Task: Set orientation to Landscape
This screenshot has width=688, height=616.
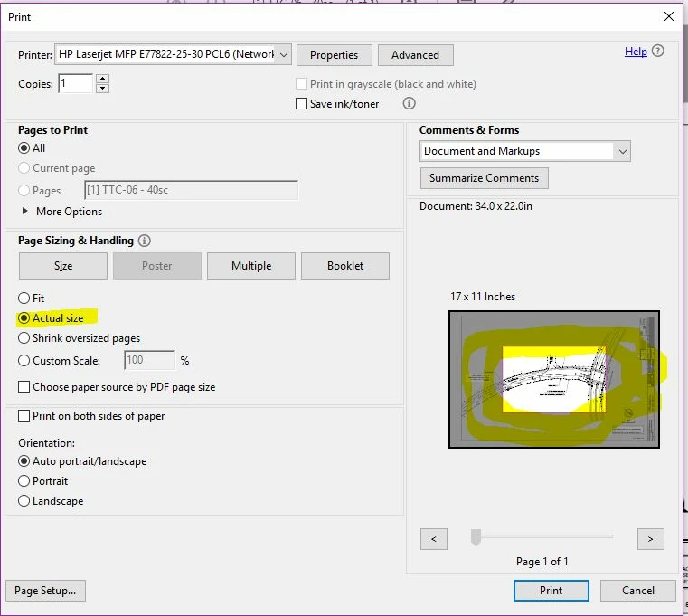Action: tap(24, 501)
